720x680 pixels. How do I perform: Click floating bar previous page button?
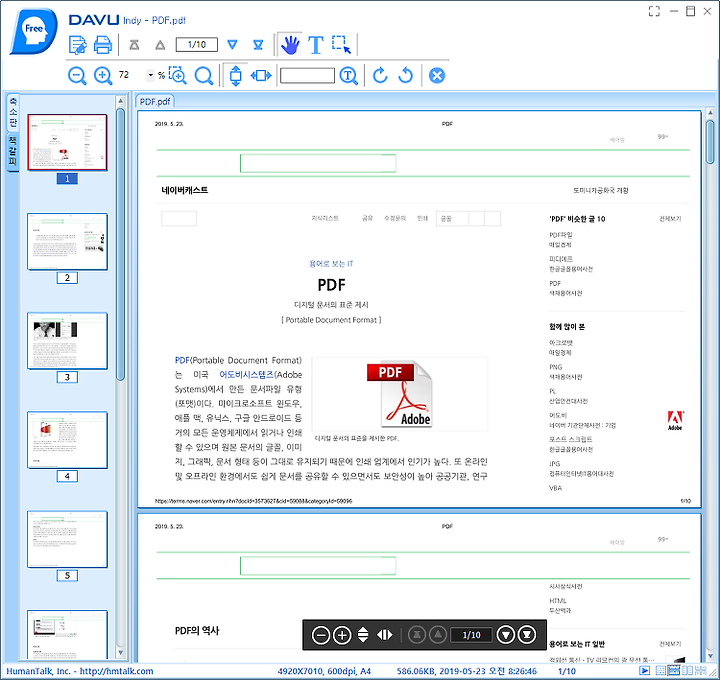coord(438,635)
